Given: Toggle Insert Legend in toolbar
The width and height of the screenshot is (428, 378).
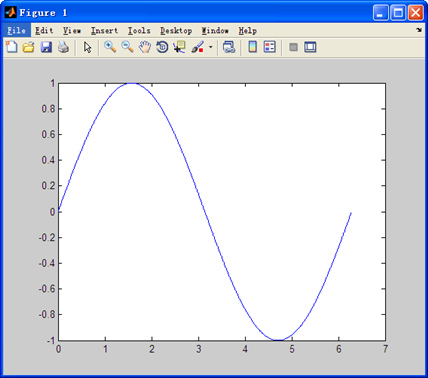Looking at the screenshot, I should 270,47.
